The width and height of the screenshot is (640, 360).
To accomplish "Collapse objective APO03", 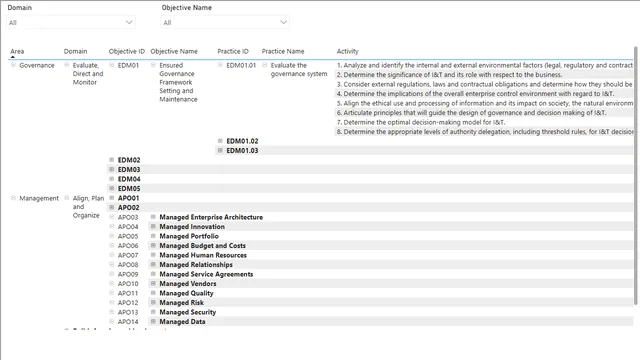I will coord(111,217).
